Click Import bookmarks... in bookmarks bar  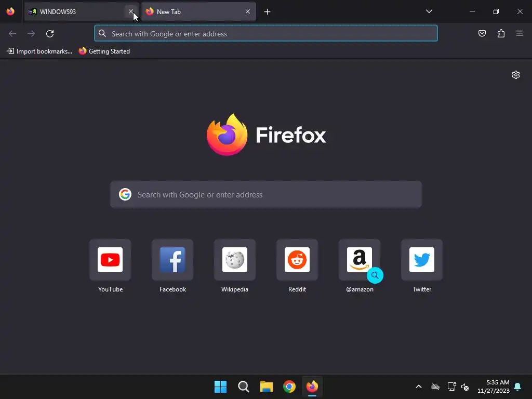tap(39, 51)
